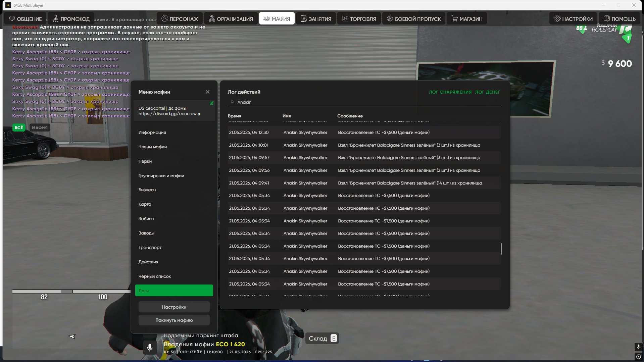Click Anakin Skywhywalker in the 04:12:30 row
This screenshot has width=644, height=362.
[x=305, y=133]
